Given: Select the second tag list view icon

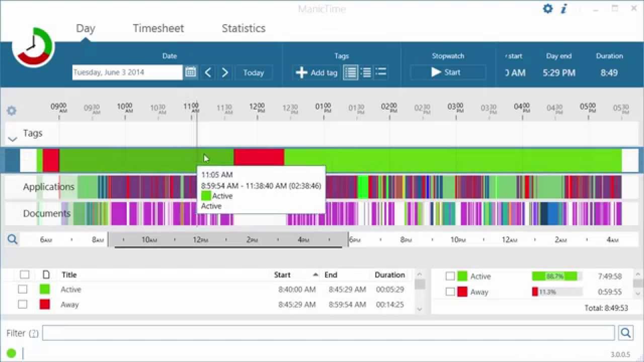Looking at the screenshot, I should 366,72.
